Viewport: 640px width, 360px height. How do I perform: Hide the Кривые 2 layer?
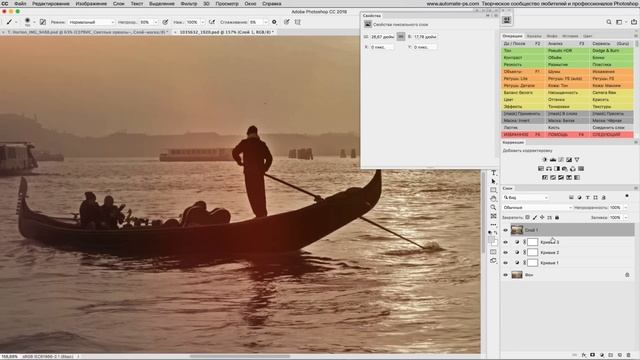click(x=505, y=252)
